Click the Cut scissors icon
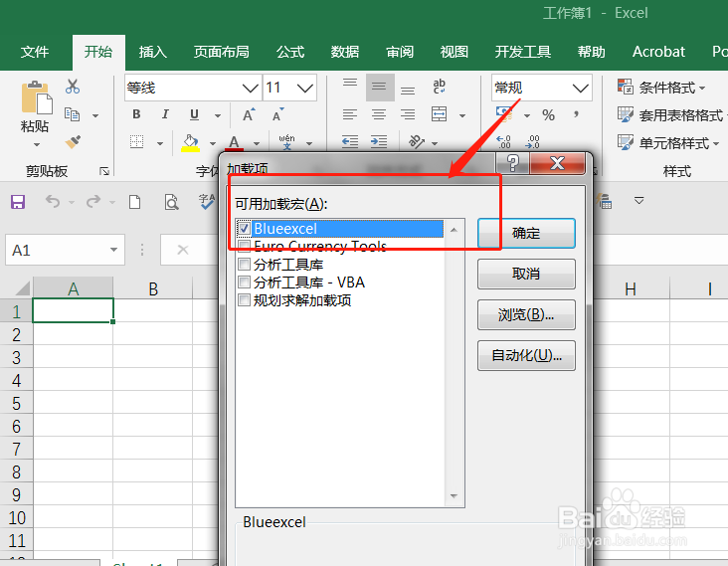728x566 pixels. 73,87
